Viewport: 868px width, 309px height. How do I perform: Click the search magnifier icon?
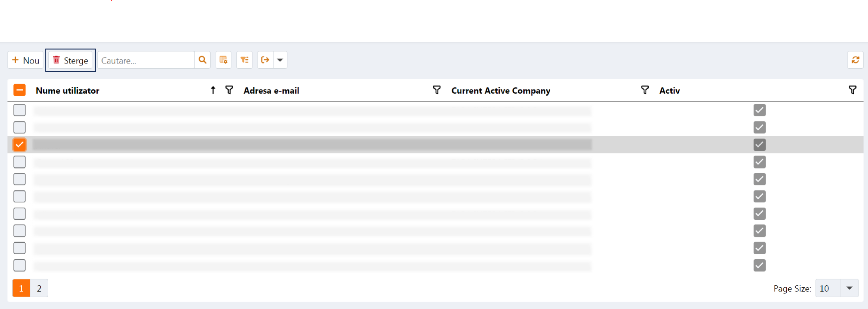[x=202, y=60]
